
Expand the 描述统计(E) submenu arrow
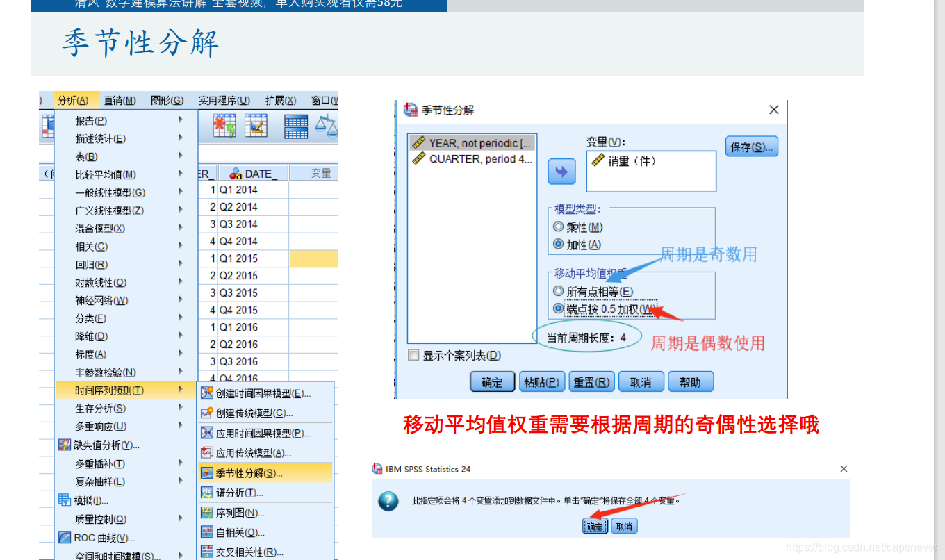tap(181, 138)
